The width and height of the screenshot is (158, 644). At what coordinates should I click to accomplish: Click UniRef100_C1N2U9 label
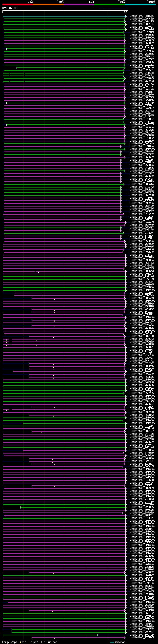(142, 214)
